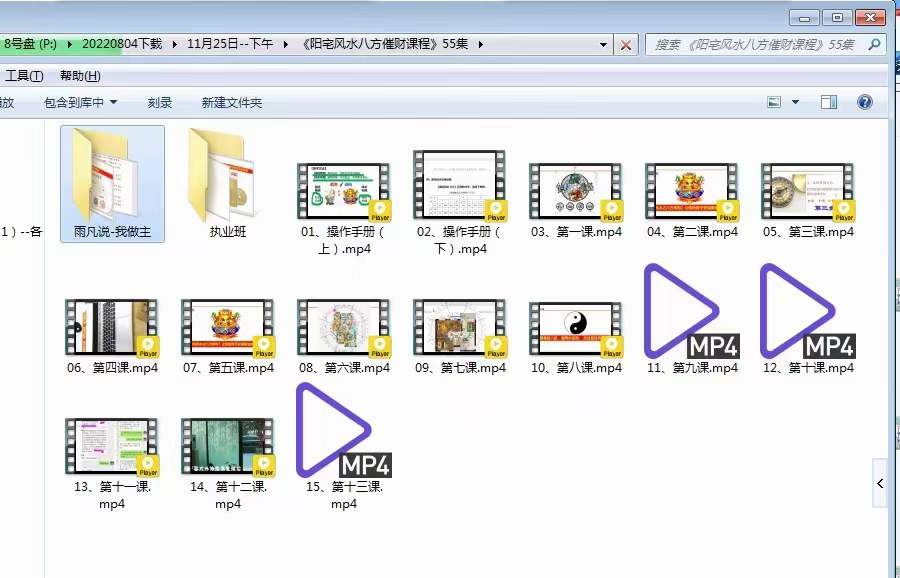The image size is (900, 578).
Task: Click inside the search input field
Action: point(760,45)
